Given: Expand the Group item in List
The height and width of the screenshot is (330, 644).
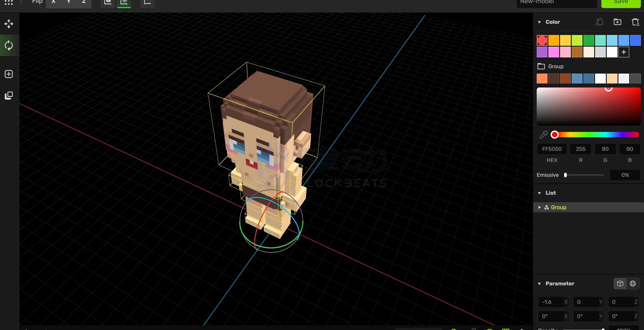Looking at the screenshot, I should (x=539, y=207).
